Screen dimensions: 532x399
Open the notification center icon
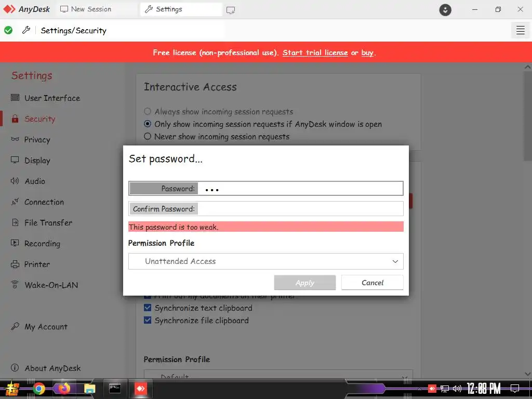click(515, 389)
